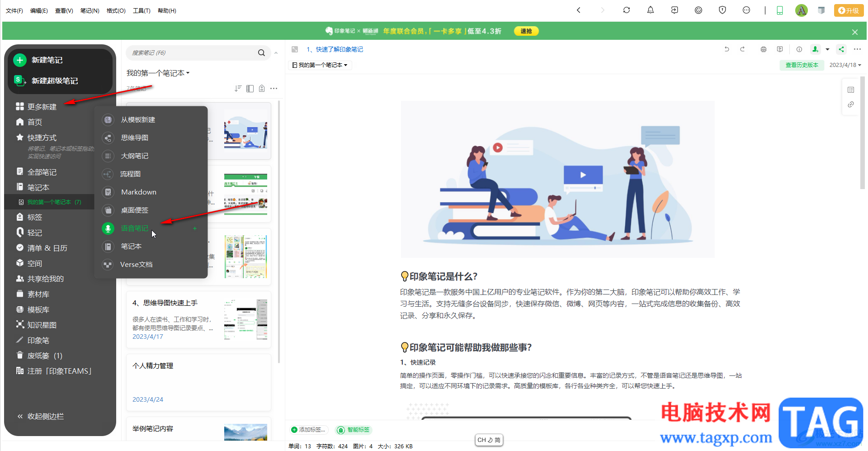Open the note list more options dots
The height and width of the screenshot is (451, 868).
click(274, 88)
